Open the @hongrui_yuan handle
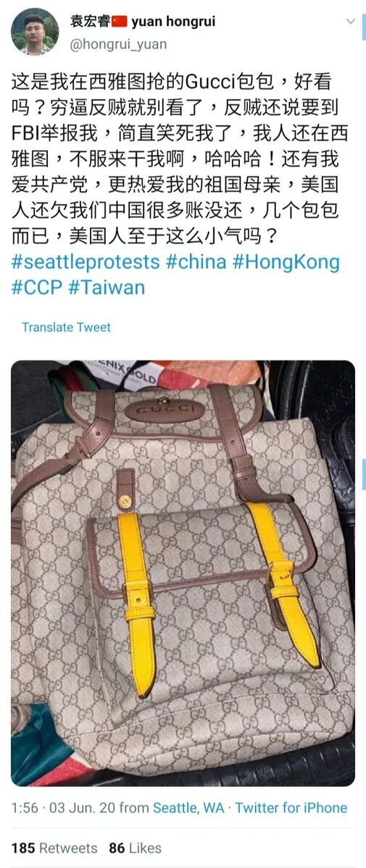This screenshot has width=366, height=868. pyautogui.click(x=118, y=45)
